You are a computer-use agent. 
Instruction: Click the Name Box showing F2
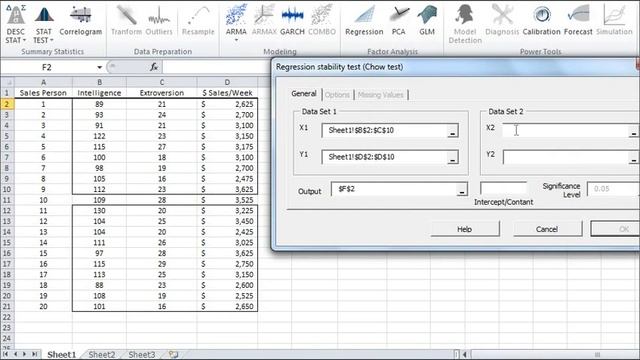click(47, 67)
